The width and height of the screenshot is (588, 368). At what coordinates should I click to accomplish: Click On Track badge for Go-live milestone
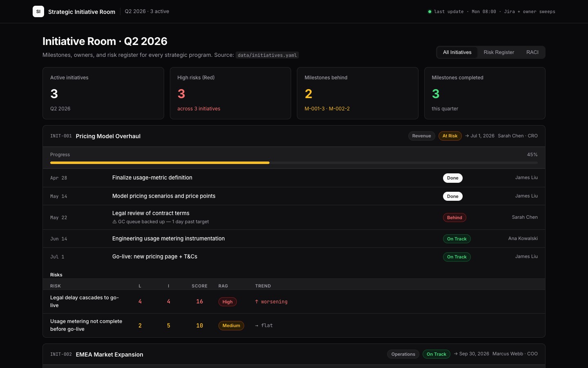[x=457, y=257]
